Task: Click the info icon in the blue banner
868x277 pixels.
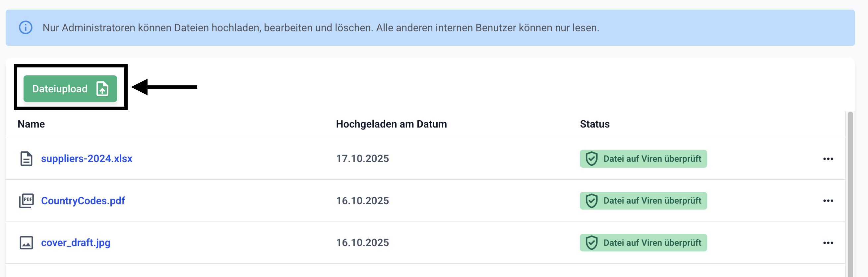Action: pos(26,28)
